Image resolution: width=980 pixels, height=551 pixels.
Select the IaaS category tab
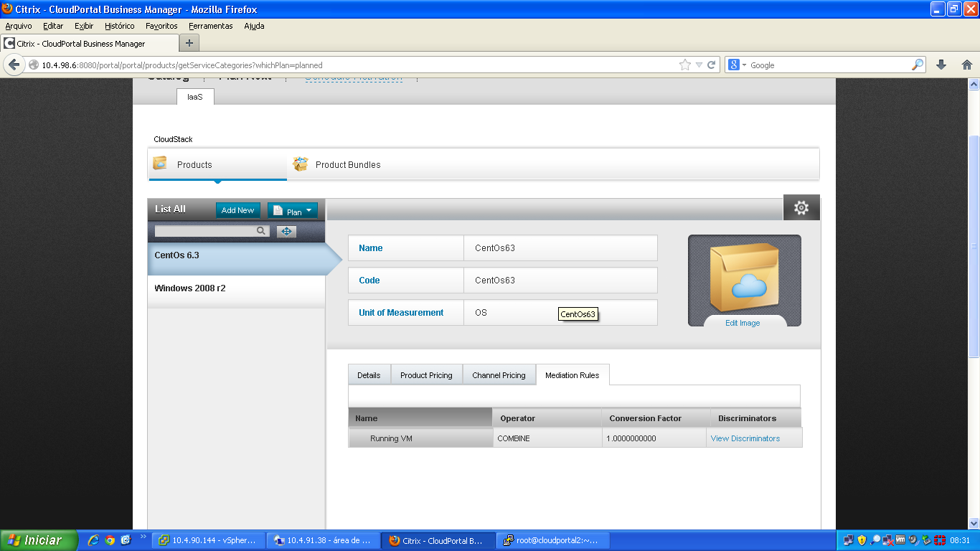pyautogui.click(x=195, y=97)
